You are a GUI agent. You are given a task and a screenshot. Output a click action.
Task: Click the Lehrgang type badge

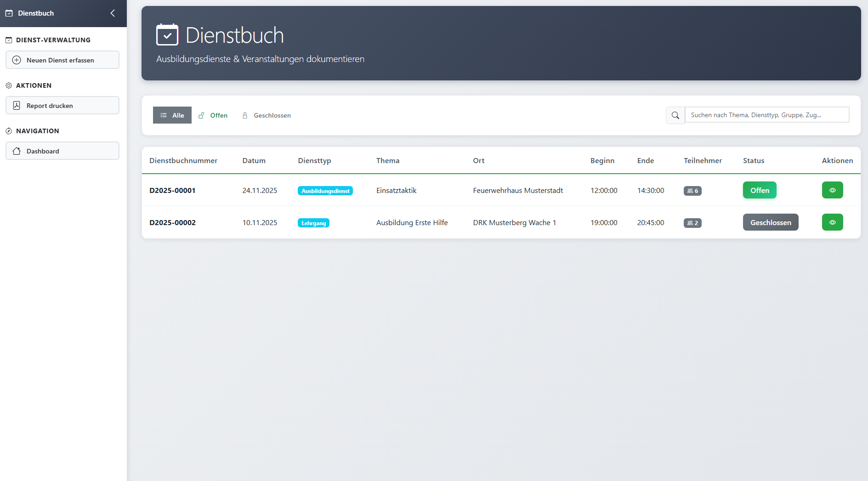pyautogui.click(x=313, y=223)
